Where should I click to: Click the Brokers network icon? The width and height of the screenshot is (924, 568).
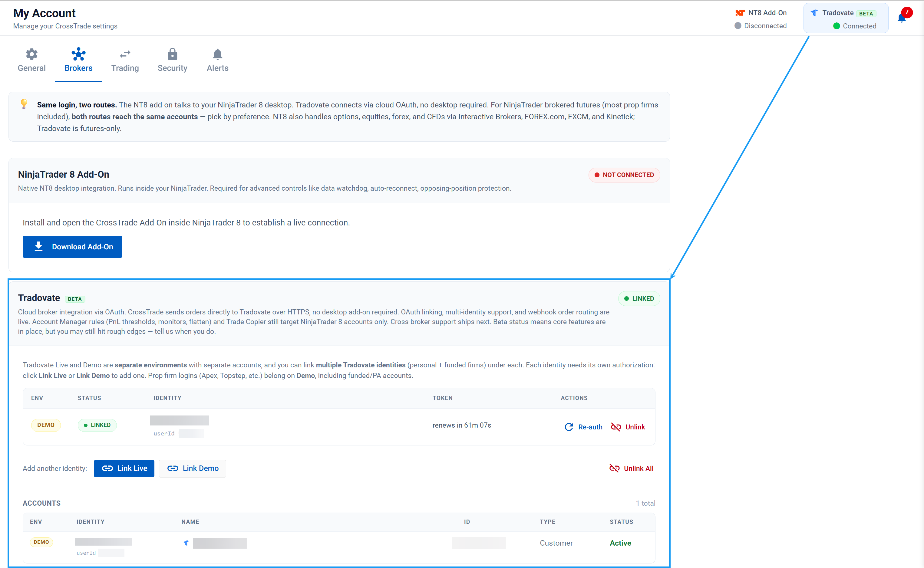[78, 54]
